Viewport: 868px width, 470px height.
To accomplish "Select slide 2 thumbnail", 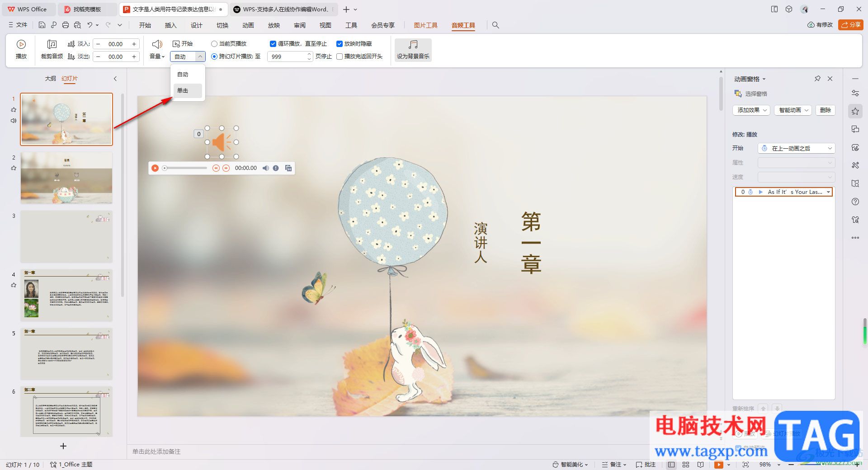I will point(66,178).
